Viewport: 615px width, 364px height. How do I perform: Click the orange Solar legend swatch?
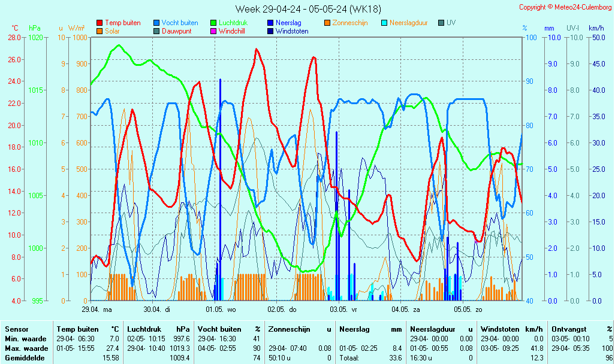click(x=100, y=31)
